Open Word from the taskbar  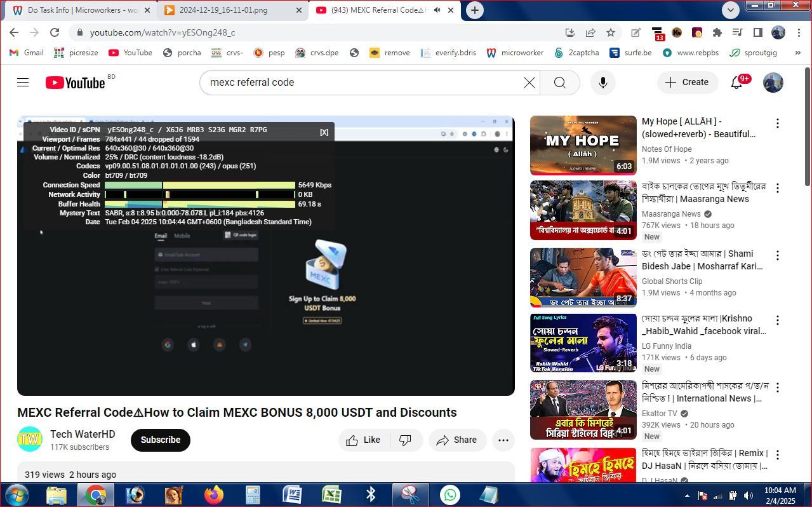click(292, 495)
